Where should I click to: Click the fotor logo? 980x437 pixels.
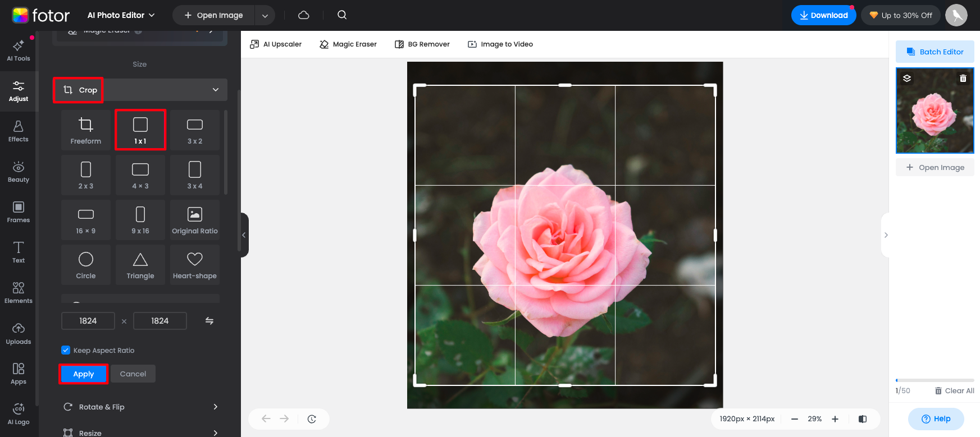(x=41, y=15)
